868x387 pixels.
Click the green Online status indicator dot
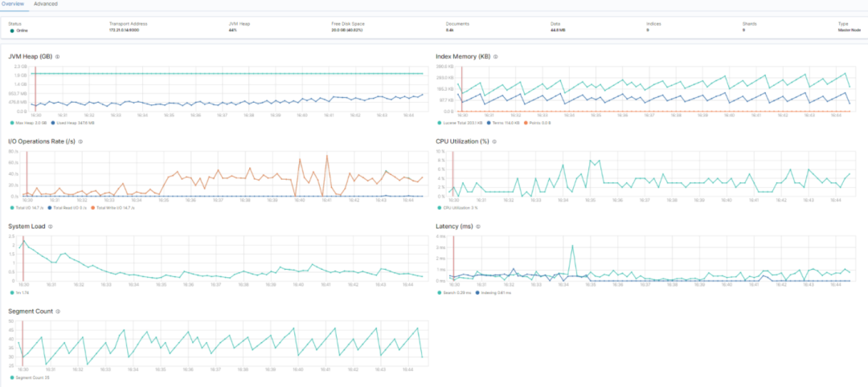point(12,31)
